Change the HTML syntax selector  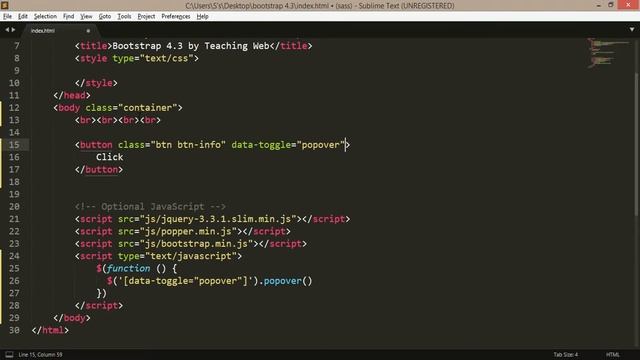coord(613,355)
